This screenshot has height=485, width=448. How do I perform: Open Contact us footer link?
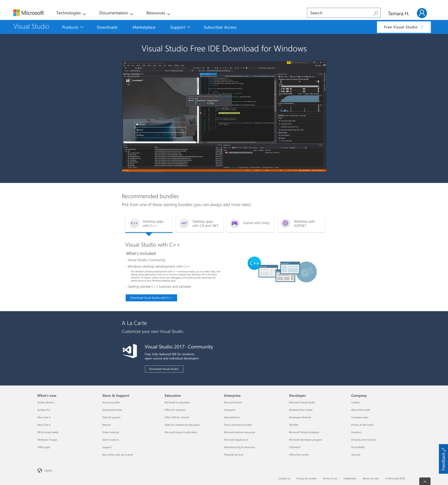(x=284, y=478)
